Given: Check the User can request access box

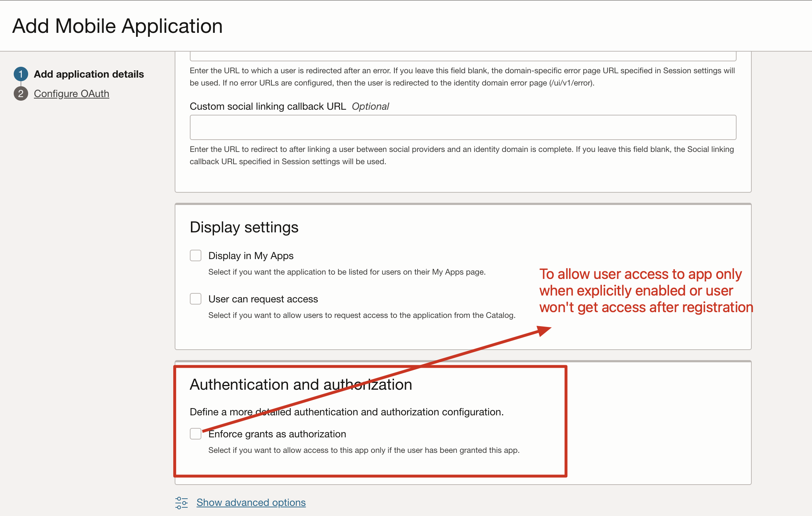Looking at the screenshot, I should pyautogui.click(x=196, y=299).
